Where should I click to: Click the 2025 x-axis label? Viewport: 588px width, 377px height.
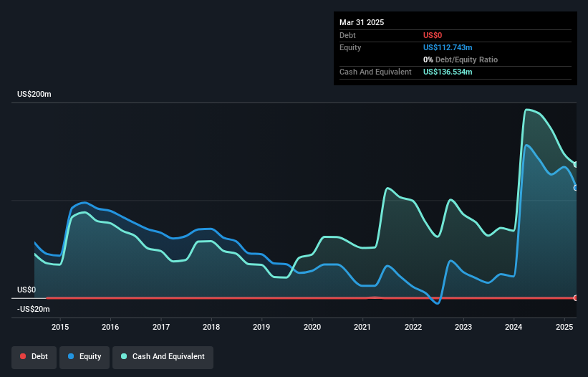pyautogui.click(x=564, y=327)
